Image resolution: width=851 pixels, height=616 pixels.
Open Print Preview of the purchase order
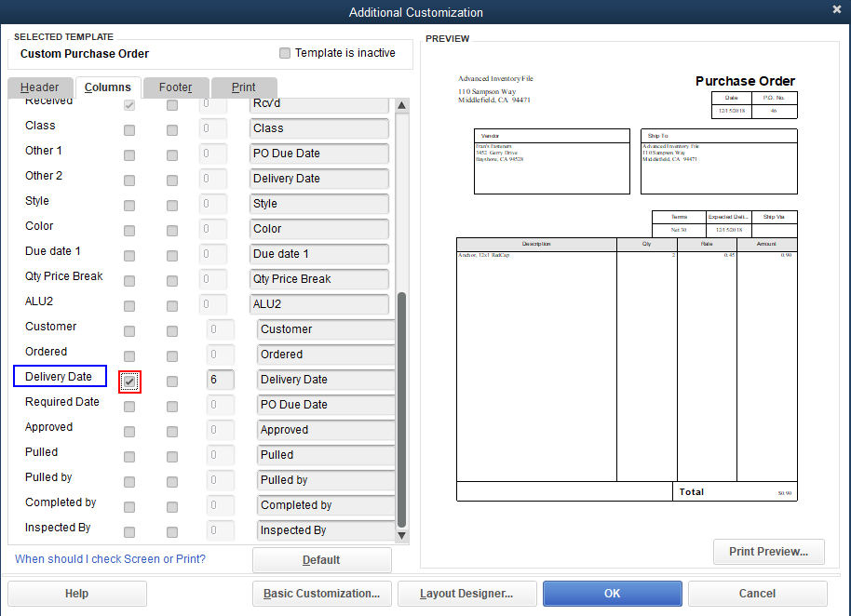(x=768, y=552)
